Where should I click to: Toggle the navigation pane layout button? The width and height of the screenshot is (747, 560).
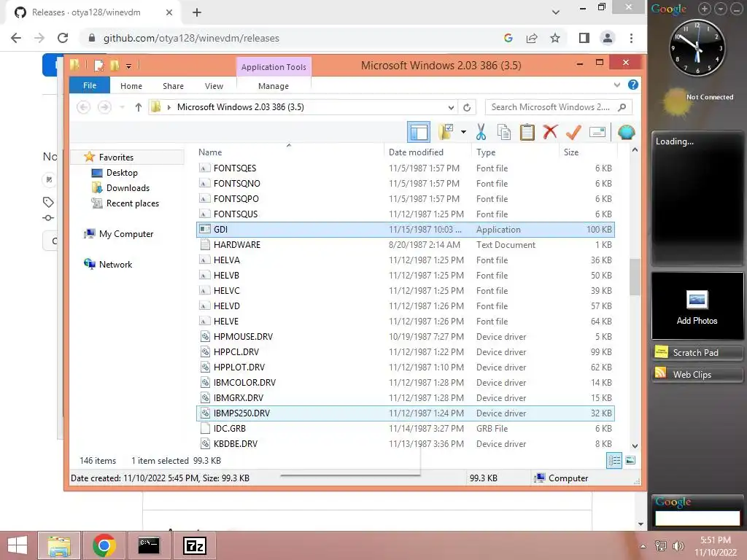pos(419,133)
